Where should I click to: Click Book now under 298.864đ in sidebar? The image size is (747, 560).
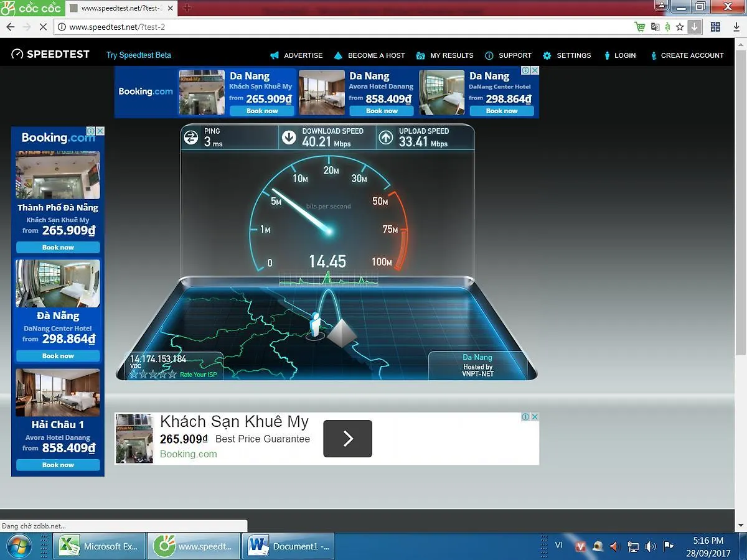point(58,356)
